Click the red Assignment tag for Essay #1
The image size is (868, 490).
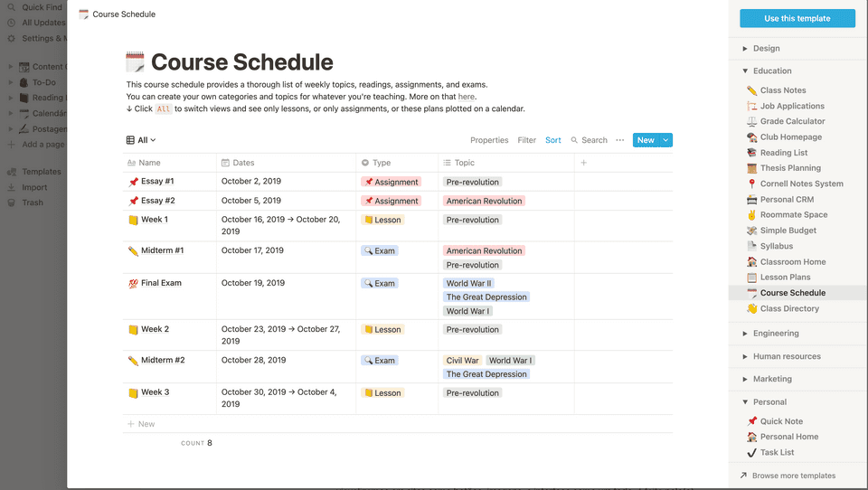coord(392,183)
